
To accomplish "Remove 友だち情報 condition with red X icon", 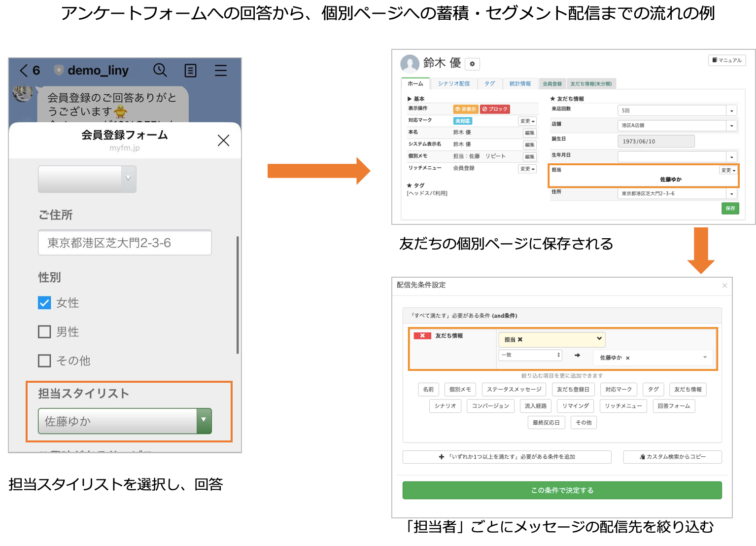I will coord(422,336).
